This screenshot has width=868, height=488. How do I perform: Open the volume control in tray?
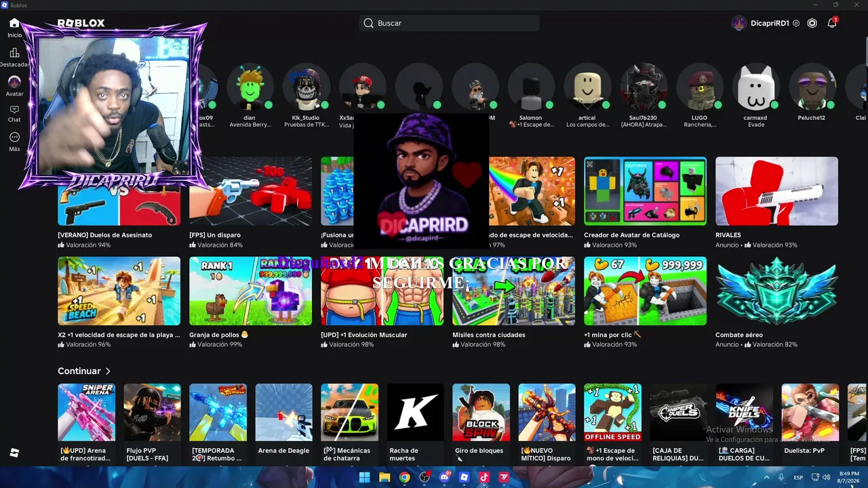826,477
